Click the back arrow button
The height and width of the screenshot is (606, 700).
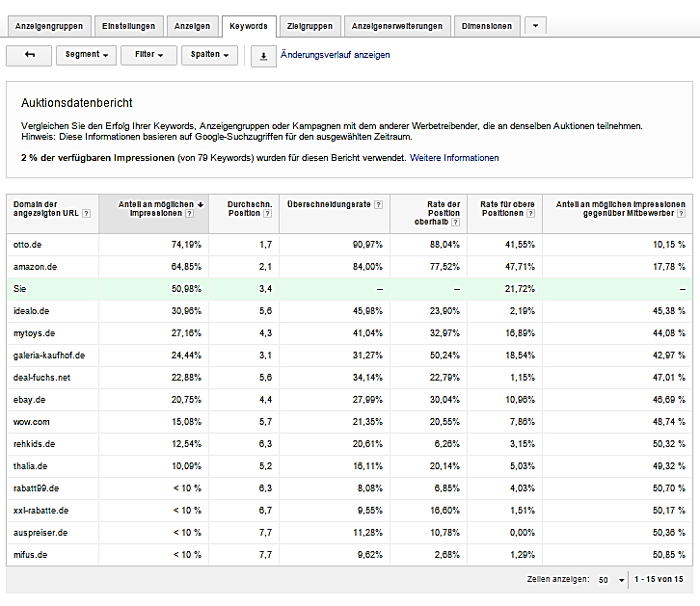(x=29, y=55)
